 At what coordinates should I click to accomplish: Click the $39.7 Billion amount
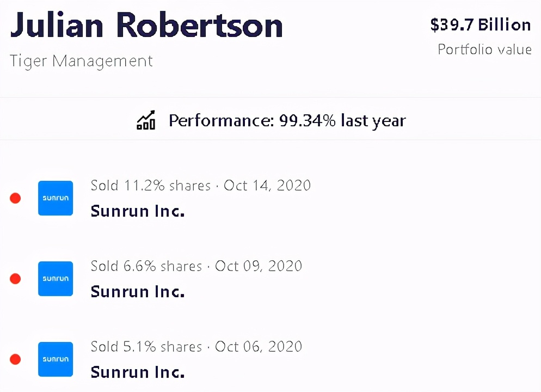point(480,25)
